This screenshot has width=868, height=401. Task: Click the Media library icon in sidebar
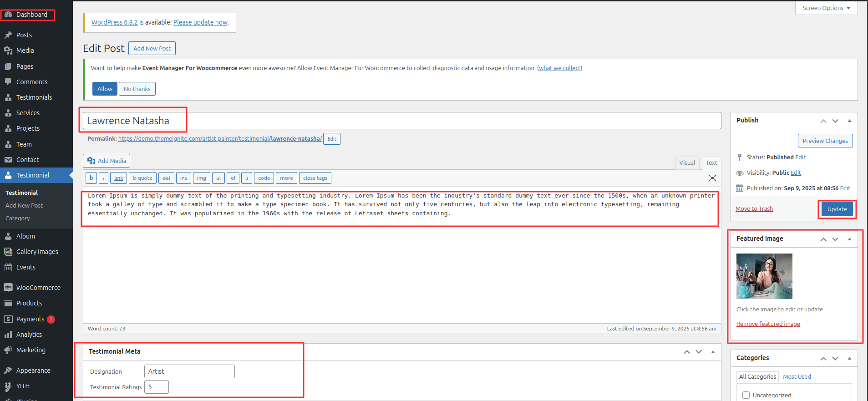pyautogui.click(x=8, y=51)
